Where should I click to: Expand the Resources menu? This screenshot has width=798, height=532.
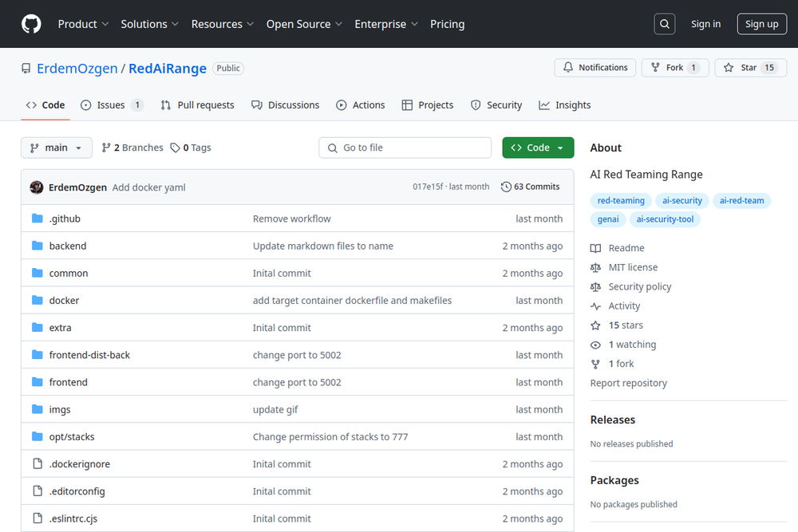click(x=223, y=24)
